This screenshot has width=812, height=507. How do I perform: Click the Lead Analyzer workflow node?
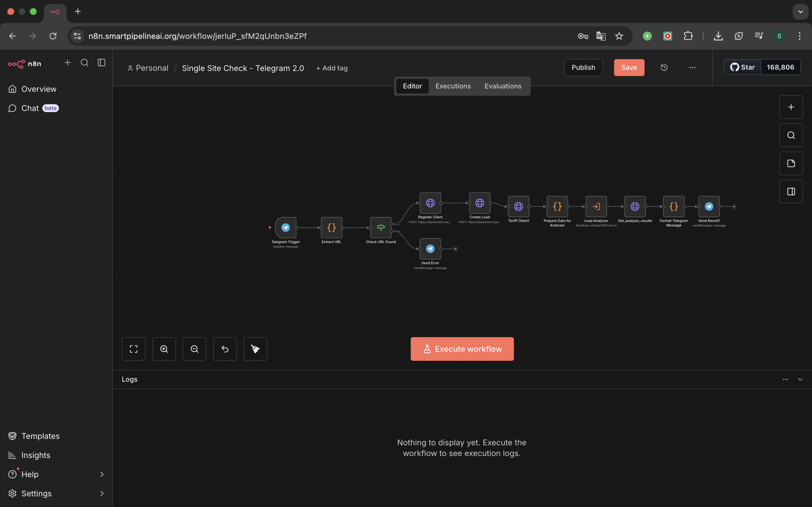click(596, 206)
